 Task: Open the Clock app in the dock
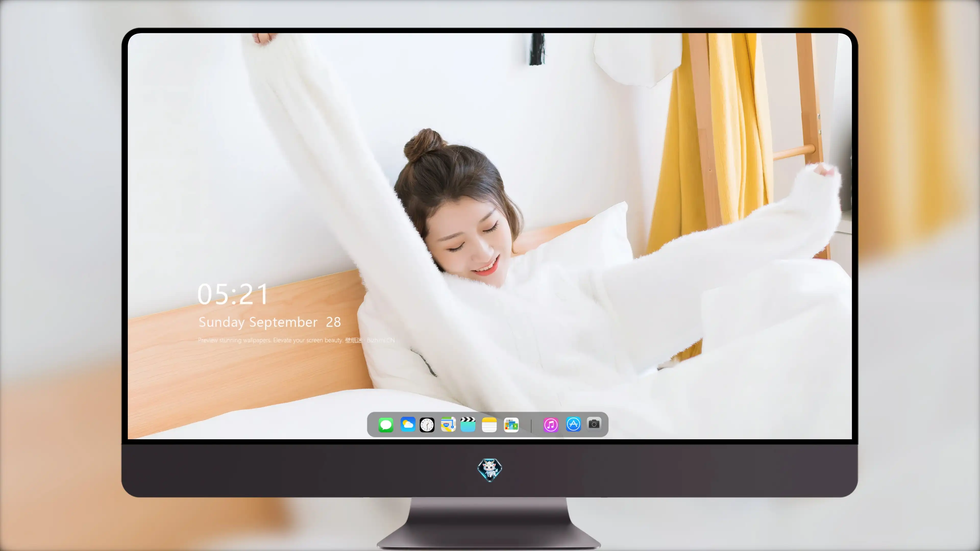pyautogui.click(x=427, y=424)
